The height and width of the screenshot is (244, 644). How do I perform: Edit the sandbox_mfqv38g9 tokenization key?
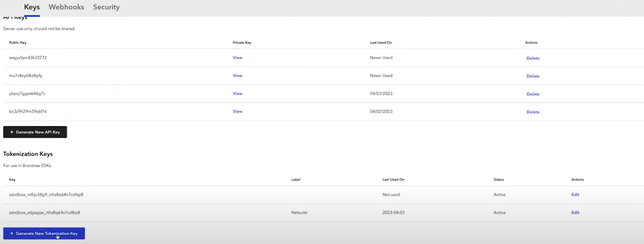tap(575, 195)
